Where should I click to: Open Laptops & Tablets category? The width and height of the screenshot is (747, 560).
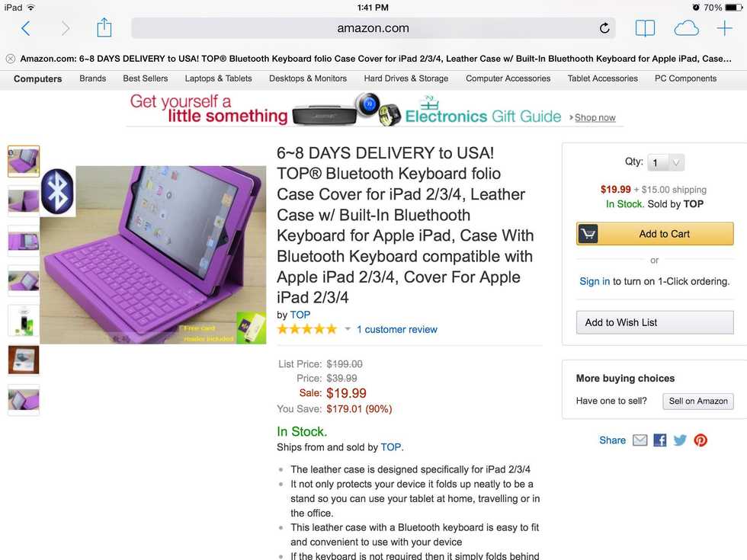point(218,78)
